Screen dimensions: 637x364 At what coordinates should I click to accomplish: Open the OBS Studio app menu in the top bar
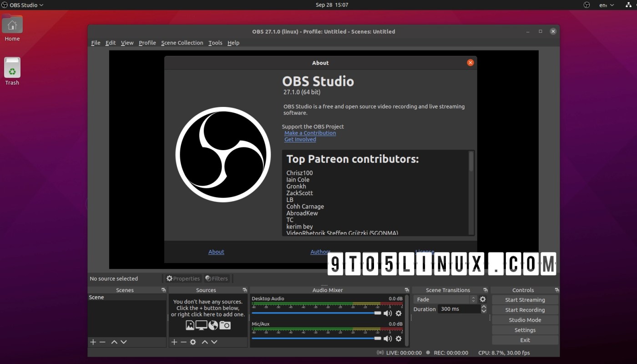[23, 5]
